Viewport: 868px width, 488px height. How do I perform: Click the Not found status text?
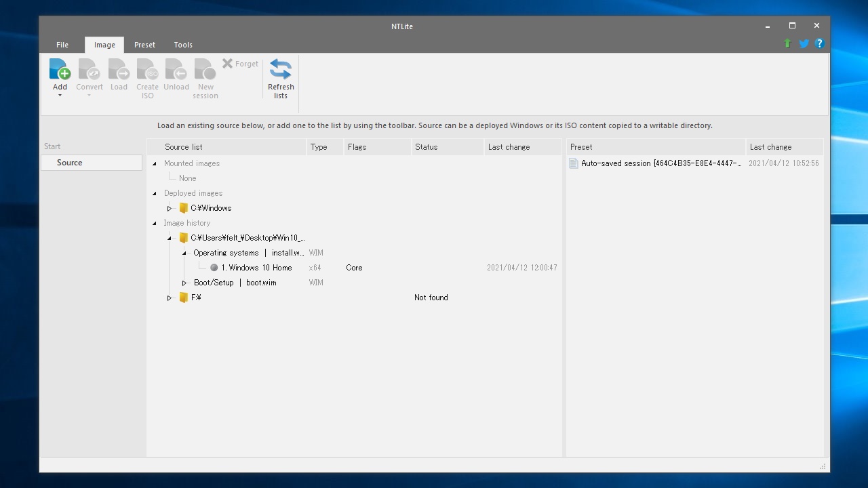click(431, 298)
